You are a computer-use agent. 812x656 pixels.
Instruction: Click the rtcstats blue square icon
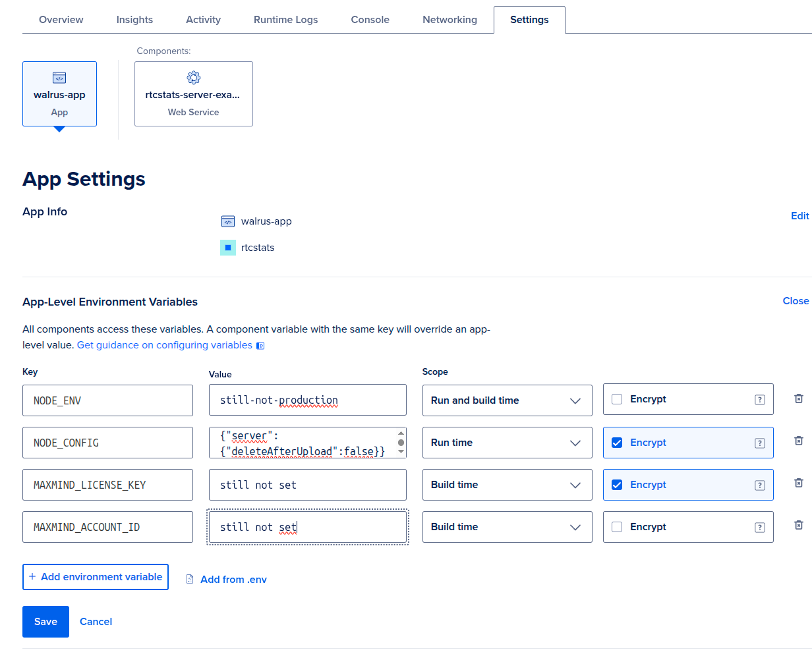pyautogui.click(x=228, y=248)
